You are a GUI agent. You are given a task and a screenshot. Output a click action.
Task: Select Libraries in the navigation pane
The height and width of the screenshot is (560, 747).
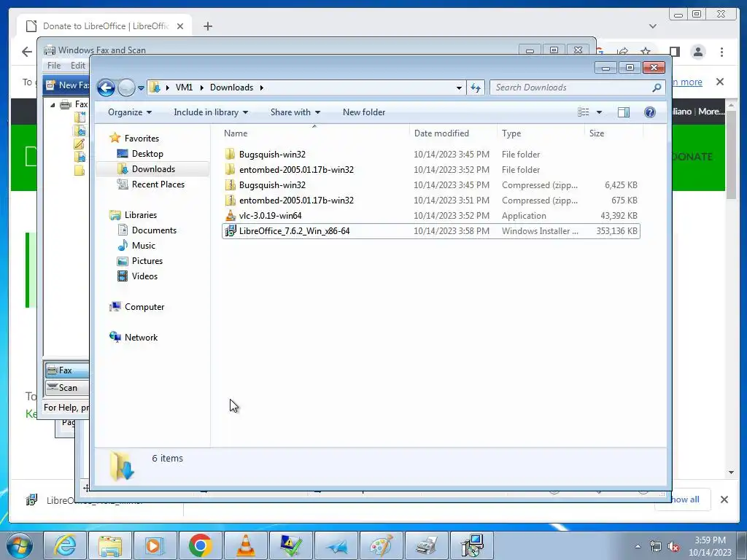(x=141, y=215)
